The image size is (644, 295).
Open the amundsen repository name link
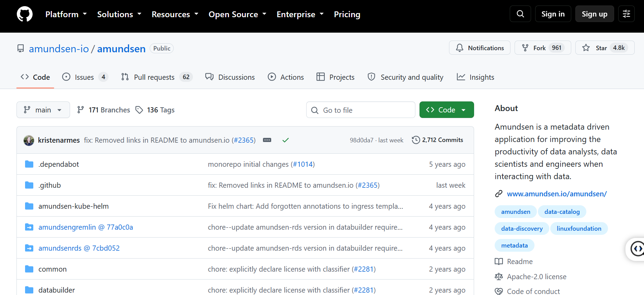tap(121, 48)
